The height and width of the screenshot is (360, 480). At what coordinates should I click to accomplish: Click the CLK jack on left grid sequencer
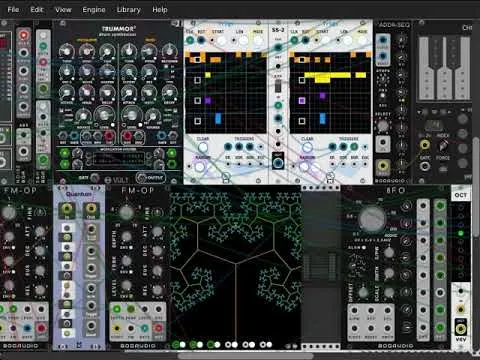tap(190, 40)
